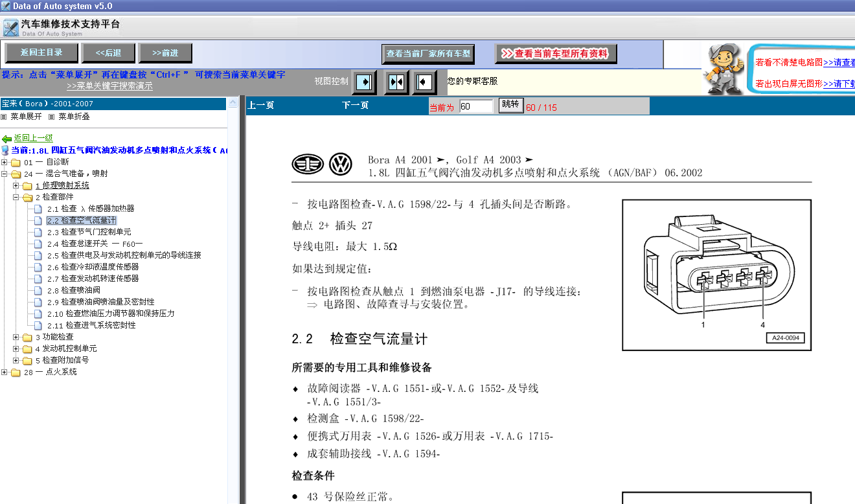
Task: Click the 跳转 page jump button
Action: 510,106
